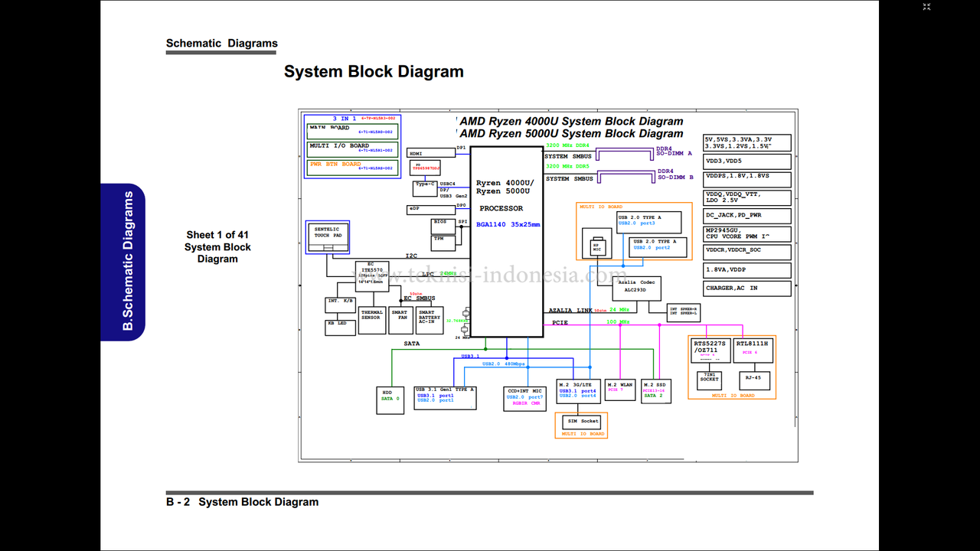The image size is (980, 551).
Task: Click the orange 'PWR BTN BOARD' entry
Action: point(353,167)
